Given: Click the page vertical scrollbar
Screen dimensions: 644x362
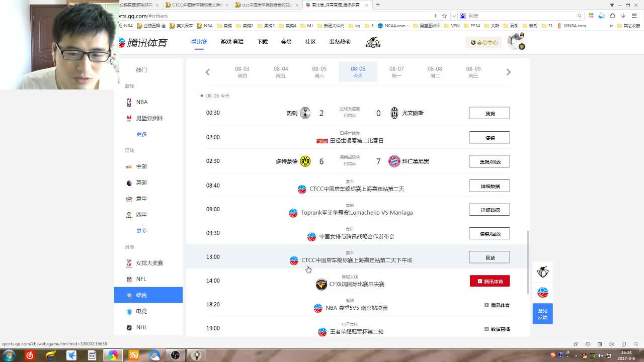Looking at the screenshot, I should coord(528,261).
